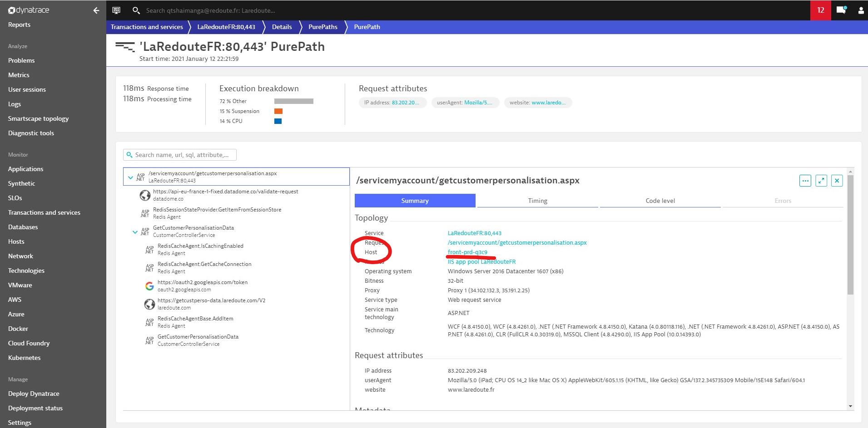Collapse the Dynatrace sidebar with back arrow

(x=96, y=10)
